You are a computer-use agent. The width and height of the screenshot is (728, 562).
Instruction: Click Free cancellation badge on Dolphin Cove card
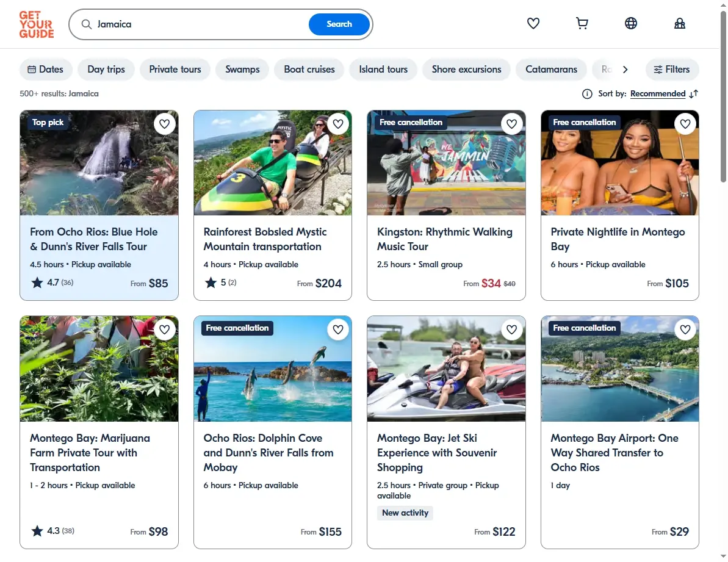click(x=237, y=328)
